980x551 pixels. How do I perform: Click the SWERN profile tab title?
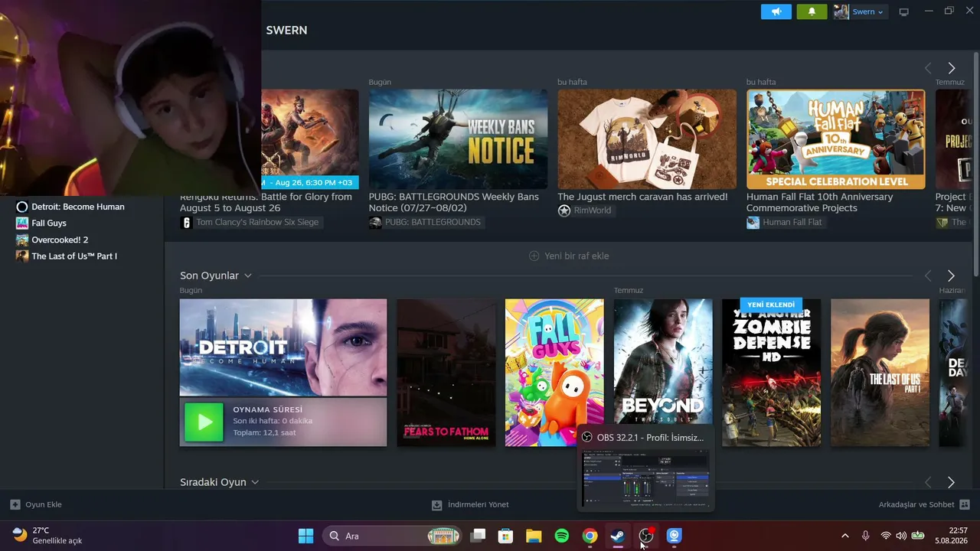tap(286, 31)
